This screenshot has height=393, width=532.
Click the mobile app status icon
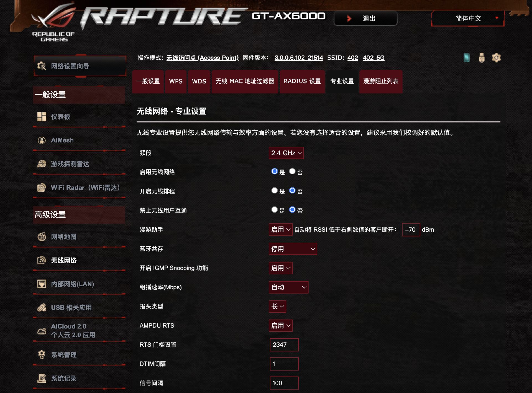coord(467,58)
